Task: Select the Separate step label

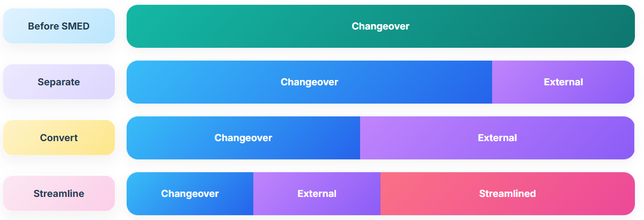Action: click(x=59, y=82)
